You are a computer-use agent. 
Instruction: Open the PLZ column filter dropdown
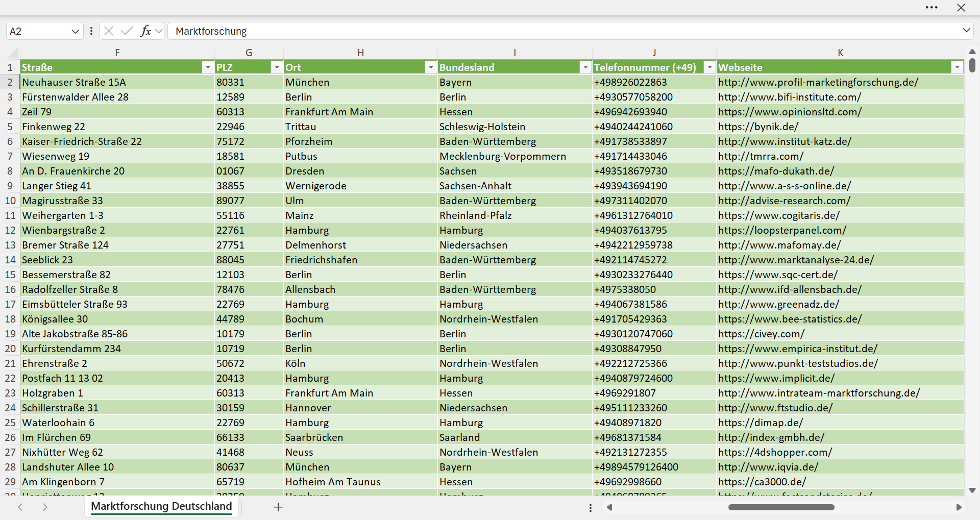pyautogui.click(x=276, y=67)
